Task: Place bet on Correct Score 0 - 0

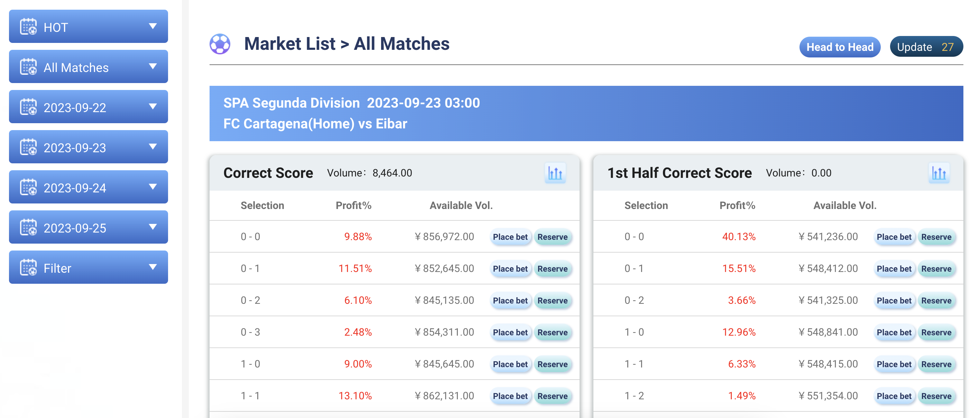Action: (x=510, y=237)
